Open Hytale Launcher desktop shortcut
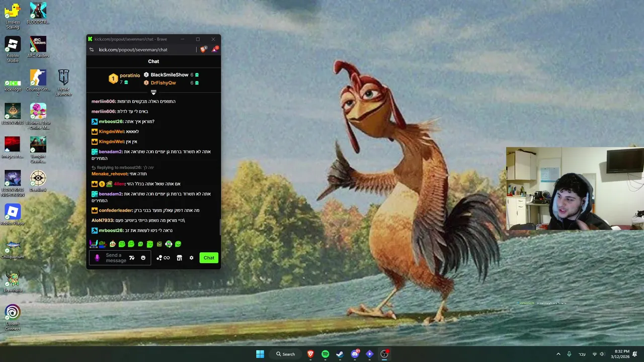644x362 pixels. (x=63, y=83)
